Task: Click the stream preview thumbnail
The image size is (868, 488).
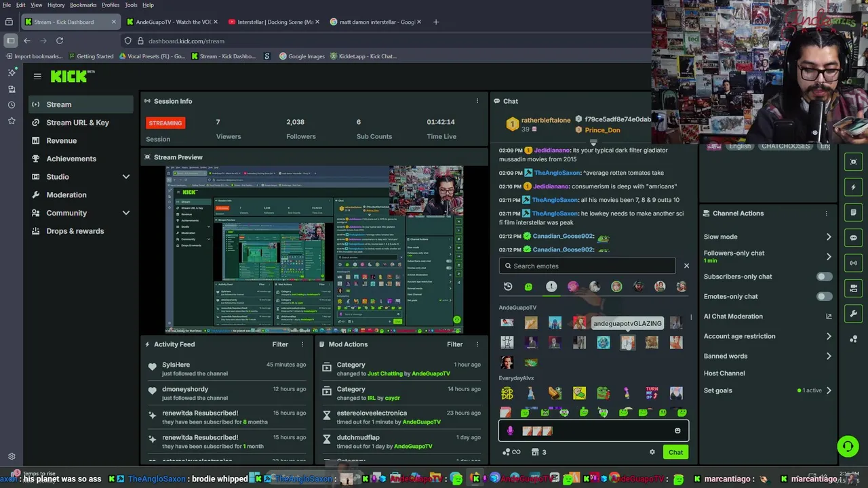Action: [315, 250]
